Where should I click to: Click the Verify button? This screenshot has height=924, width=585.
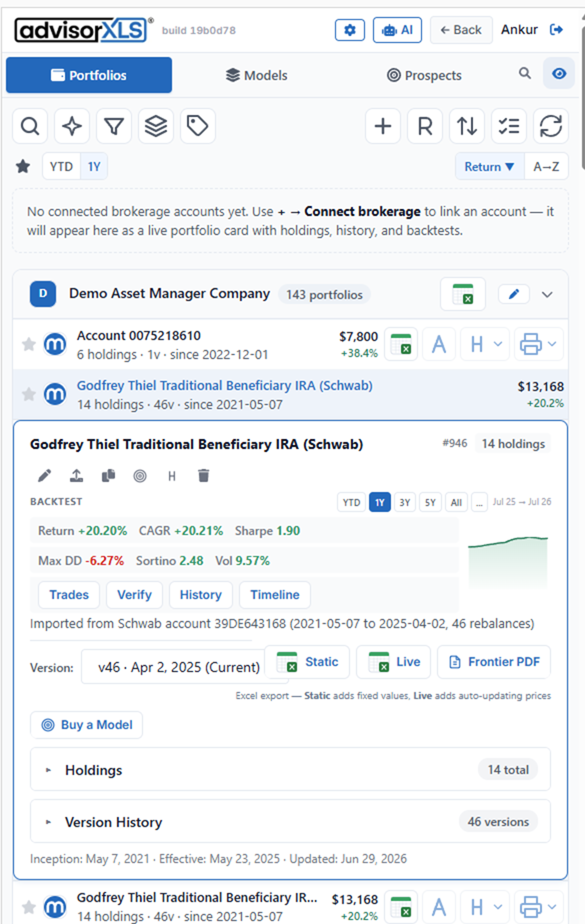(x=134, y=595)
